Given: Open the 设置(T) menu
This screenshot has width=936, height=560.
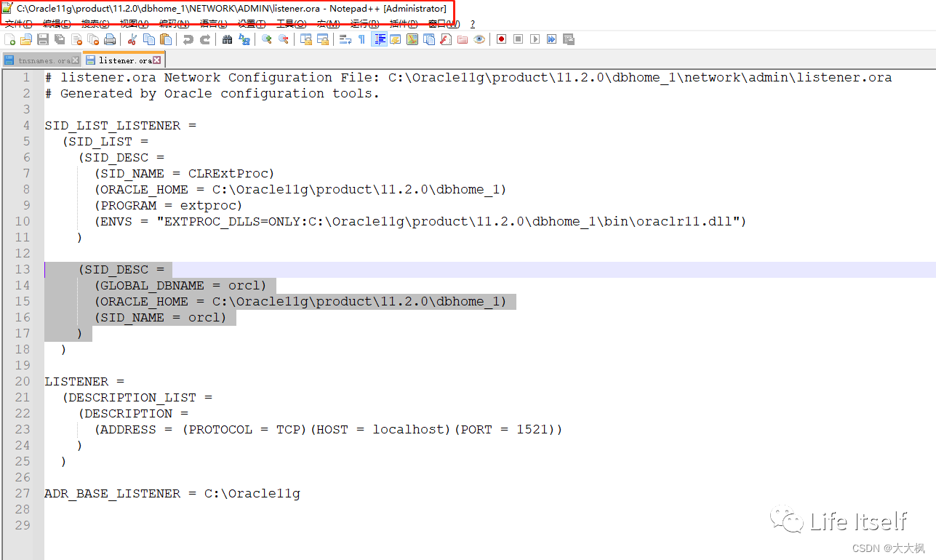Looking at the screenshot, I should pyautogui.click(x=252, y=24).
